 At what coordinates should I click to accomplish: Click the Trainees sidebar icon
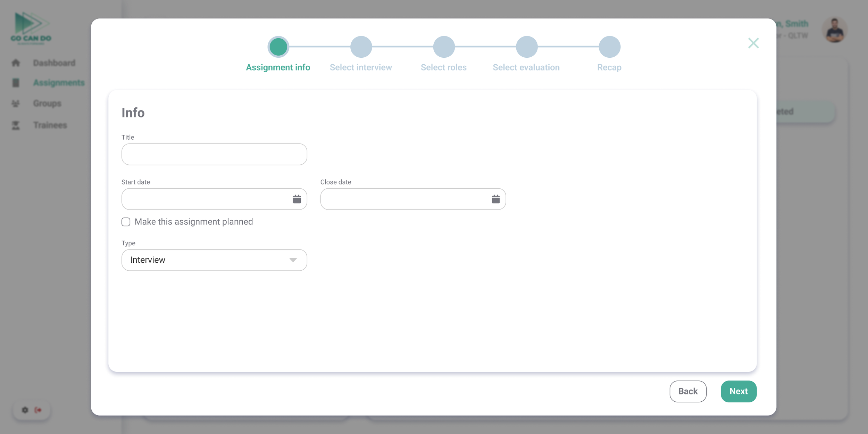click(x=16, y=125)
